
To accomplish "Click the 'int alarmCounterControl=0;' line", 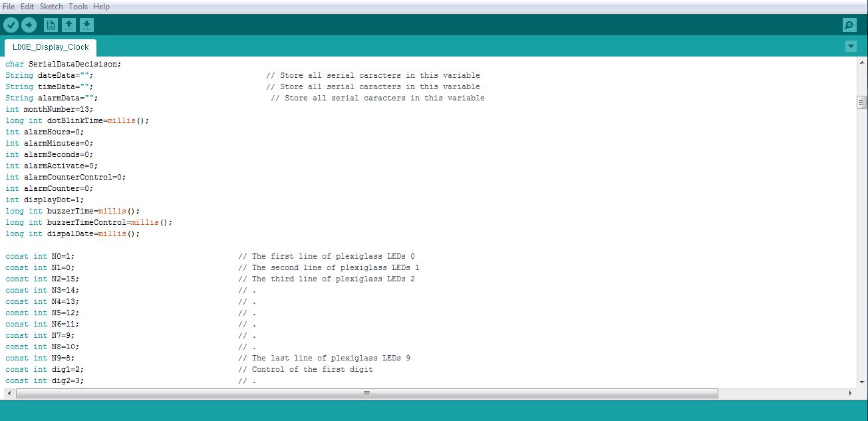I will click(65, 178).
